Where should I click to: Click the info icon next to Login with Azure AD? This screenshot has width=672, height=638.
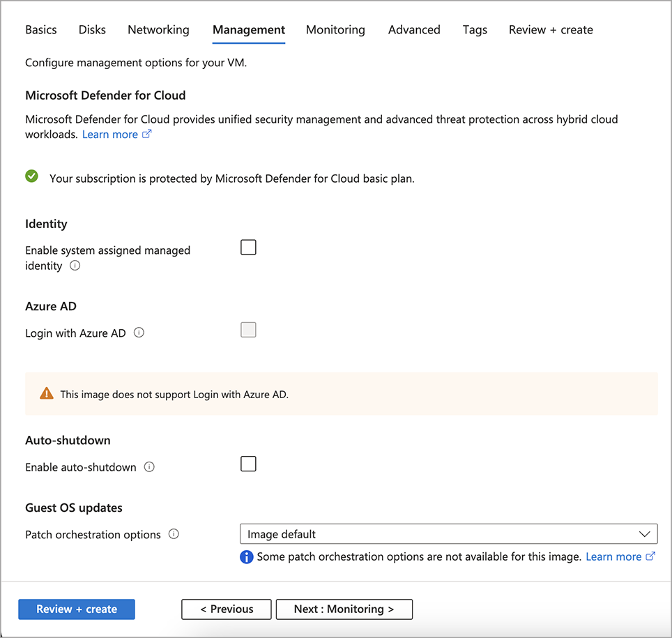tap(139, 333)
